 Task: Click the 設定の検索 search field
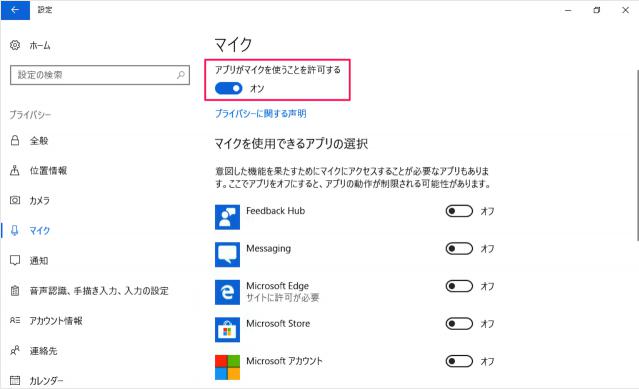[x=100, y=75]
